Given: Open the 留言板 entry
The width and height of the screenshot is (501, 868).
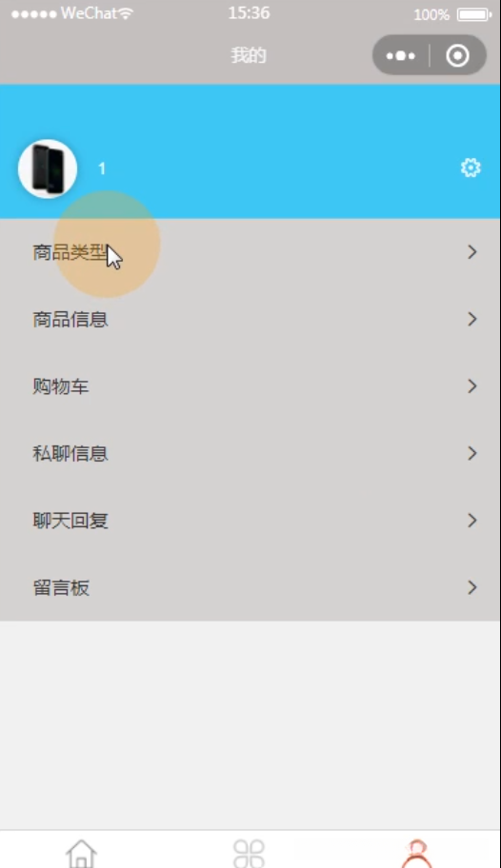Looking at the screenshot, I should tap(250, 587).
